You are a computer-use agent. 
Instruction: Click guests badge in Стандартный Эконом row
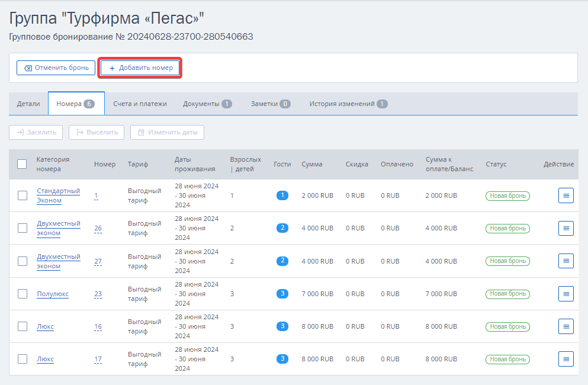[x=282, y=195]
